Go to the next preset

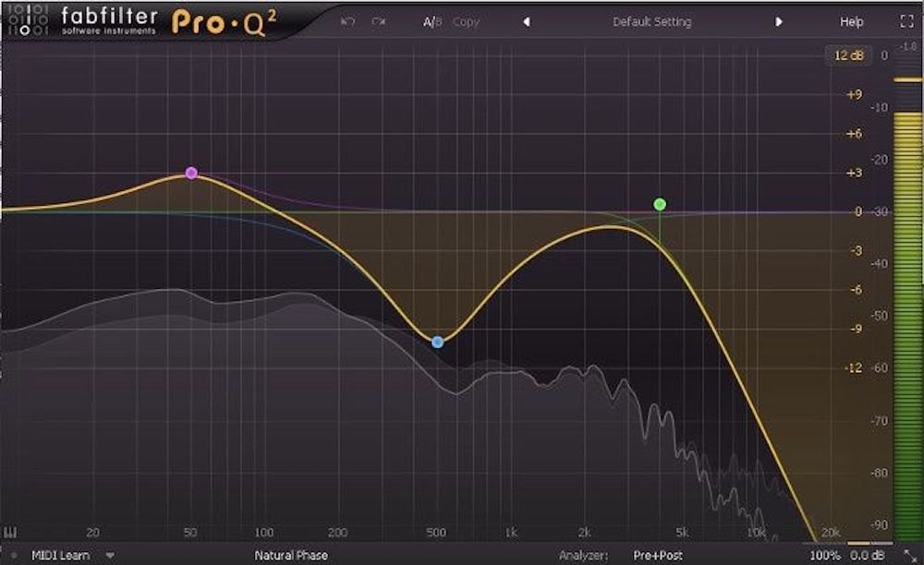(779, 21)
